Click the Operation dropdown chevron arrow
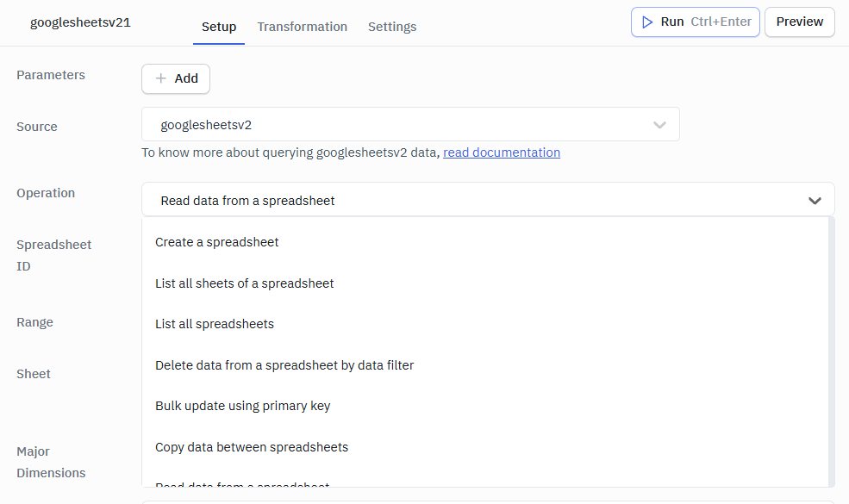The image size is (849, 504). (x=815, y=200)
